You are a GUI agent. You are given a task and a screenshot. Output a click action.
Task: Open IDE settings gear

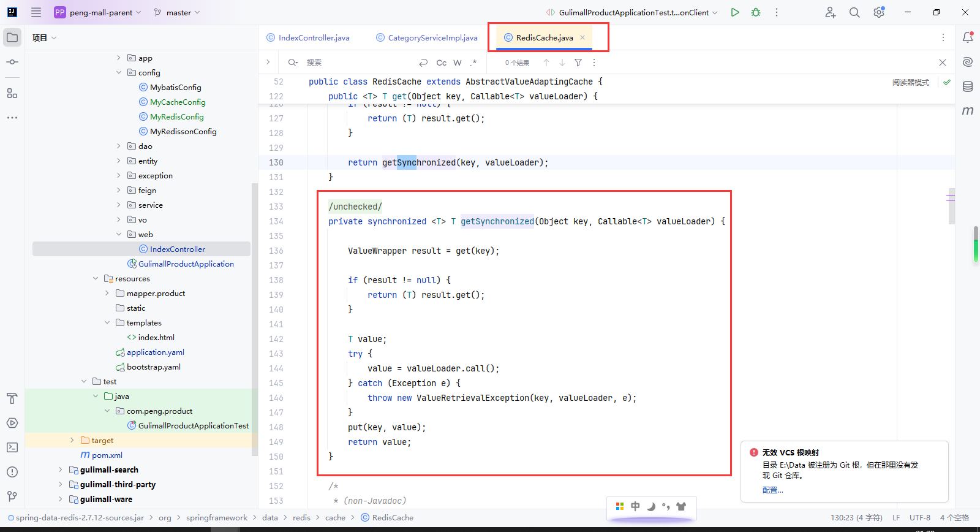(879, 12)
